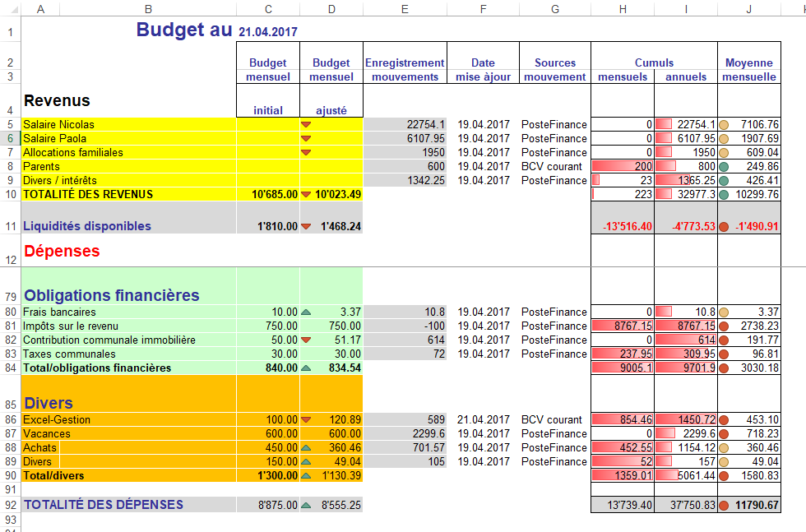Screen dimensions: 806x532
Task: Click the '10'685.00' total revenue cell
Action: (x=268, y=194)
